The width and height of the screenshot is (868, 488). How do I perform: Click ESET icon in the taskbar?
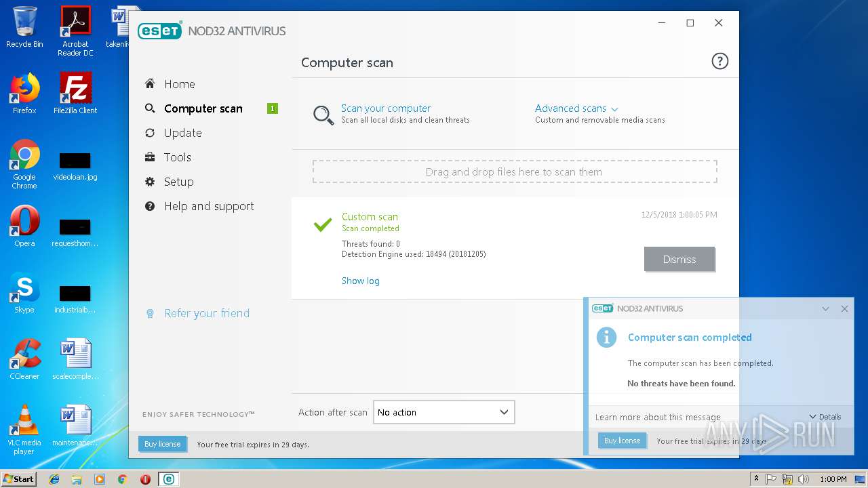tap(168, 479)
